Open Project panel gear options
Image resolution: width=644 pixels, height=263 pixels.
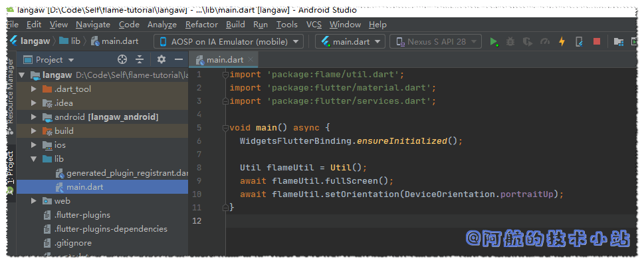[x=161, y=60]
